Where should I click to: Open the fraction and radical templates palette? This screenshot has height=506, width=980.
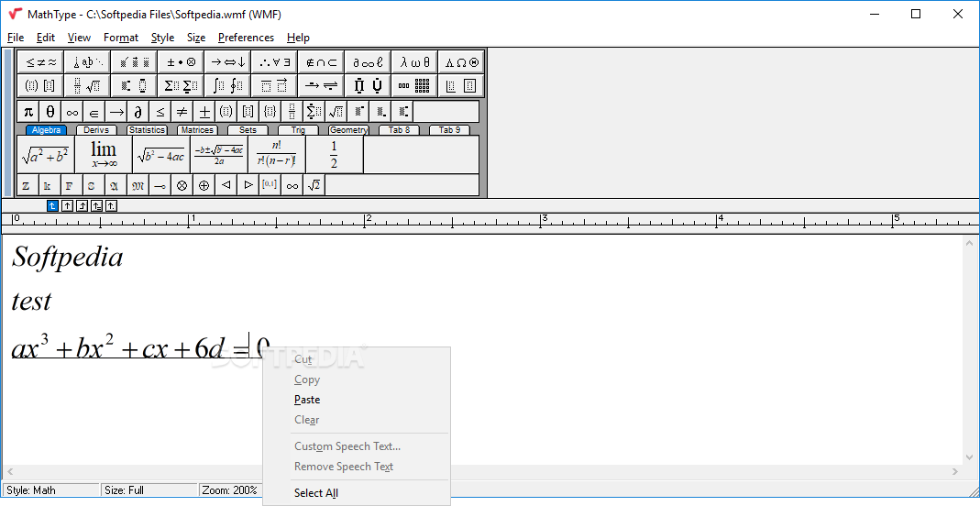[x=87, y=85]
